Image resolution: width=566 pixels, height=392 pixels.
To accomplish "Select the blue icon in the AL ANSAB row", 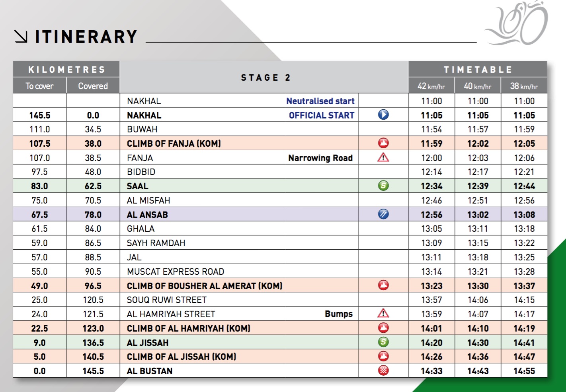I will tap(383, 214).
